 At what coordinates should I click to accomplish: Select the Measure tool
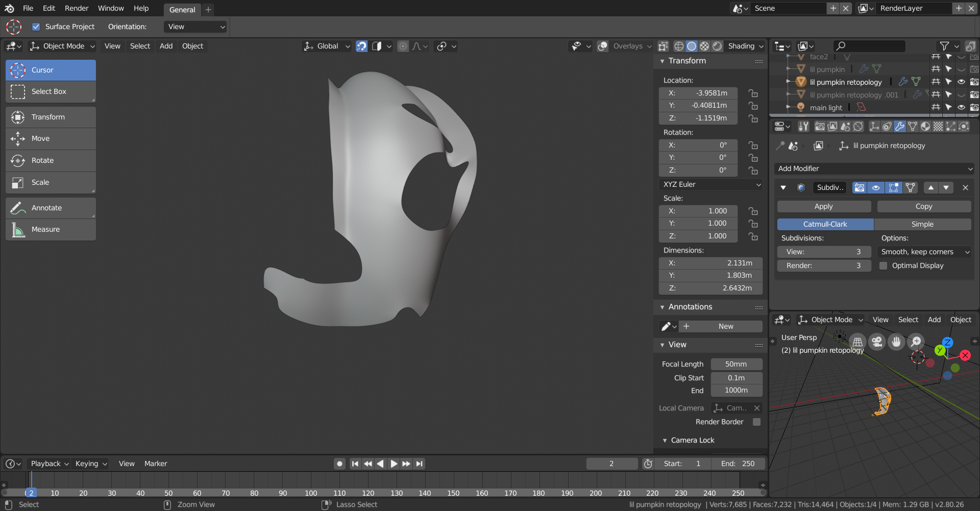click(51, 230)
